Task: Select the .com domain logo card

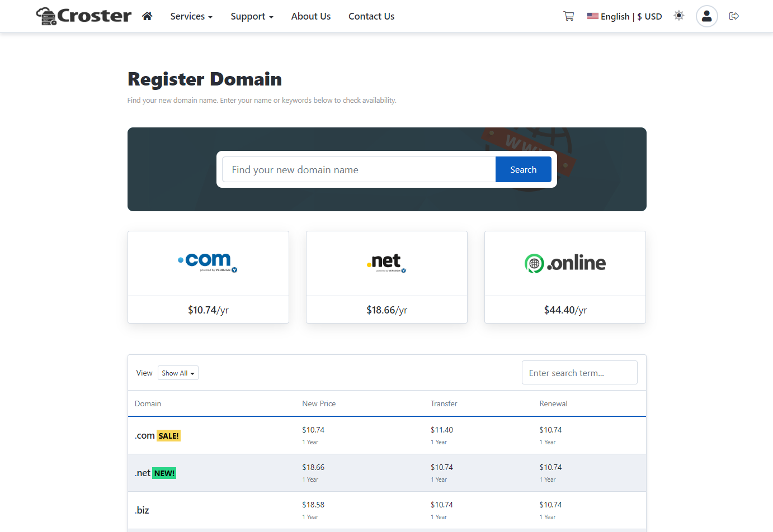Action: pyautogui.click(x=208, y=263)
